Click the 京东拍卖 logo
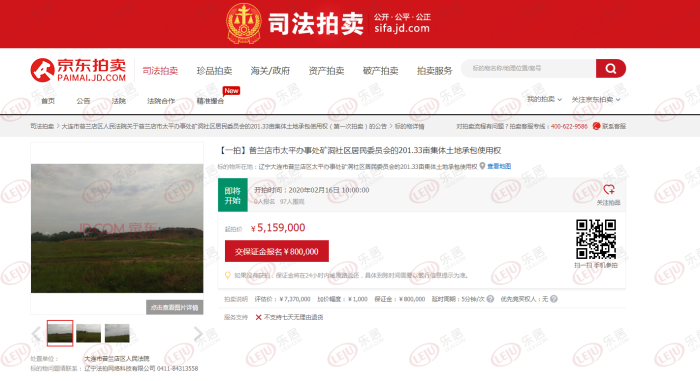Viewport: 700px width, 381px height. coord(78,70)
